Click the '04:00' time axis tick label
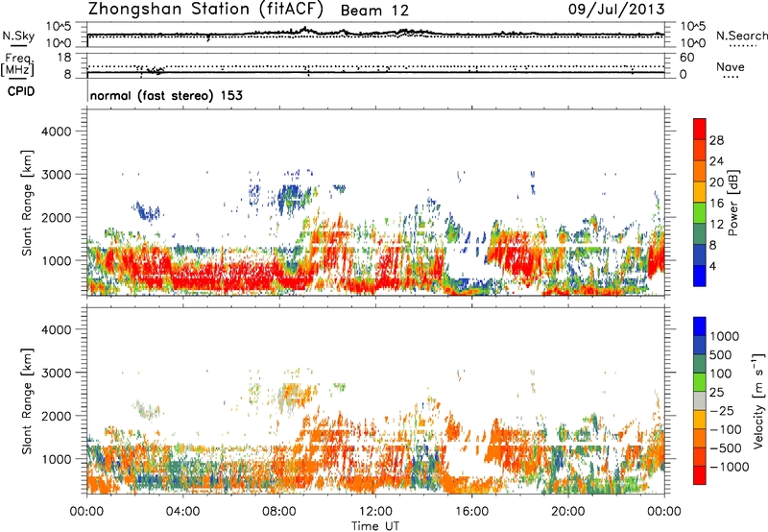 click(x=182, y=512)
